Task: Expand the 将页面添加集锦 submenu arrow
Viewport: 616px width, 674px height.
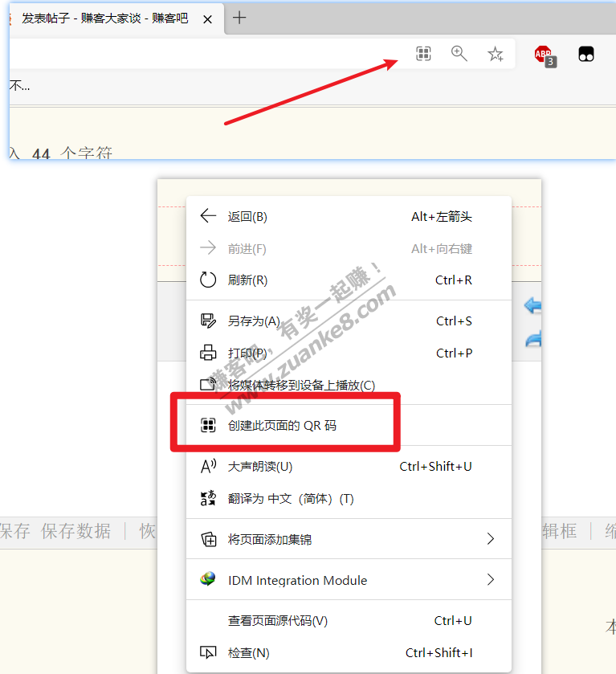Action: pyautogui.click(x=490, y=539)
